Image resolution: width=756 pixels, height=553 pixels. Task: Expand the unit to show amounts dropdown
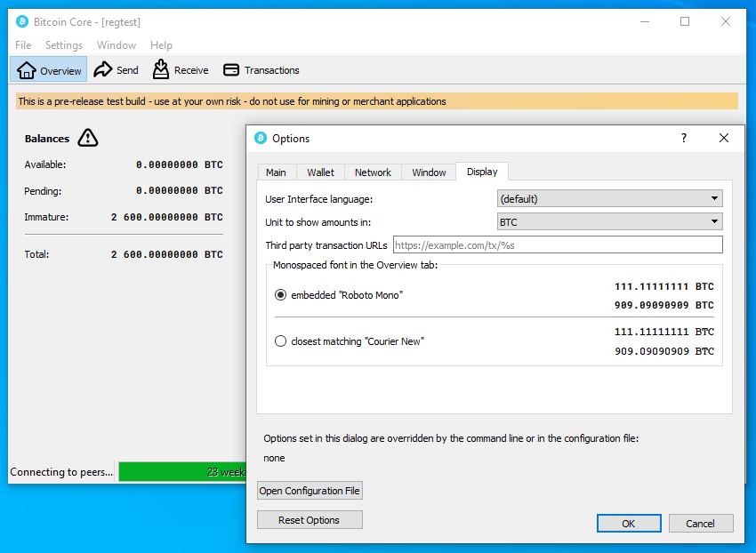click(x=609, y=221)
